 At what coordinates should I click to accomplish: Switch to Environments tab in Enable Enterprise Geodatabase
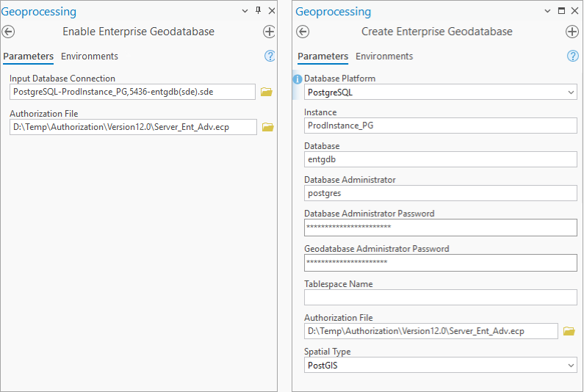point(90,57)
